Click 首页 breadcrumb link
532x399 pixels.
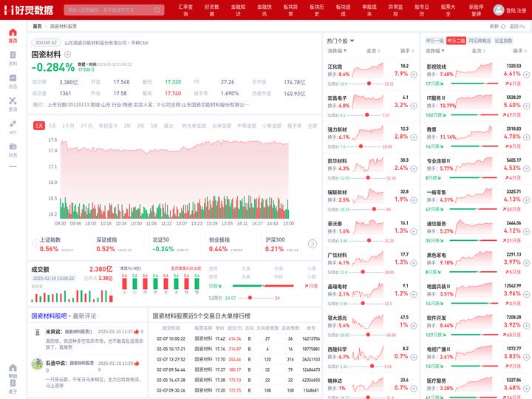37,26
